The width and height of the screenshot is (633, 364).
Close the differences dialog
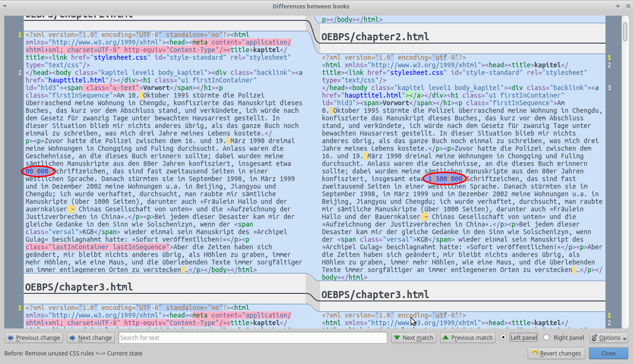click(x=608, y=353)
